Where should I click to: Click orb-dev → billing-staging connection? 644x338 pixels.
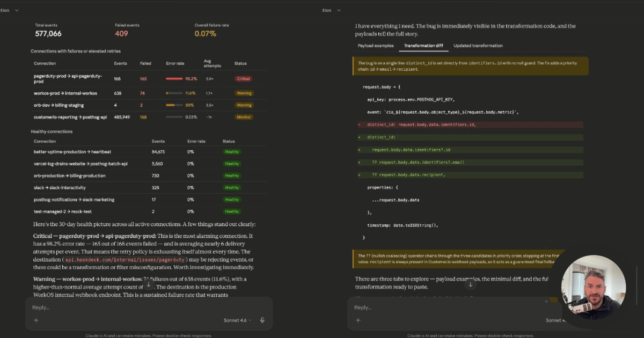coord(58,105)
